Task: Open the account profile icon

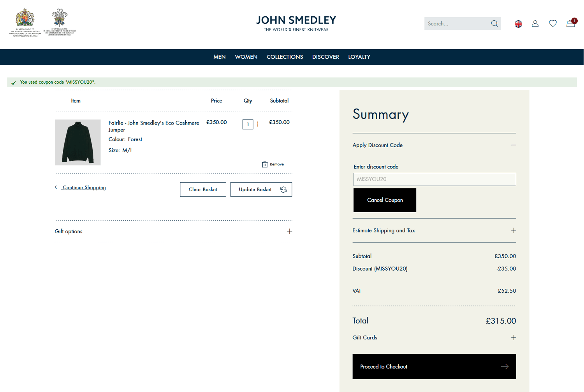Action: 535,24
